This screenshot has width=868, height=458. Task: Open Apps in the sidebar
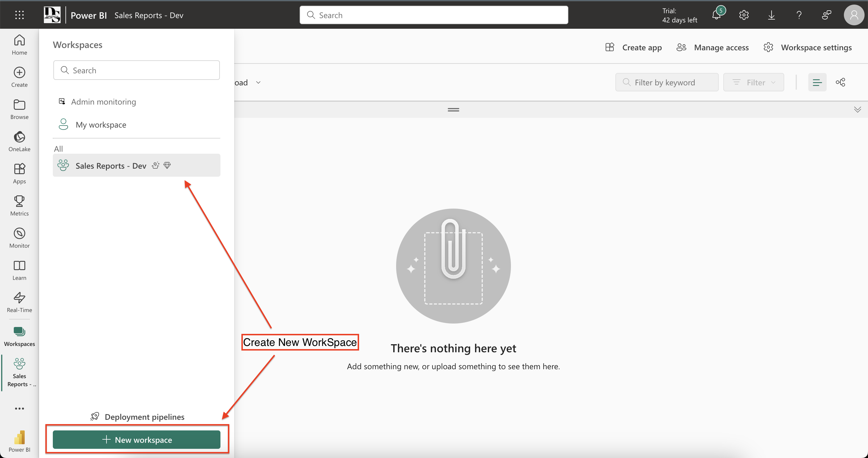19,174
